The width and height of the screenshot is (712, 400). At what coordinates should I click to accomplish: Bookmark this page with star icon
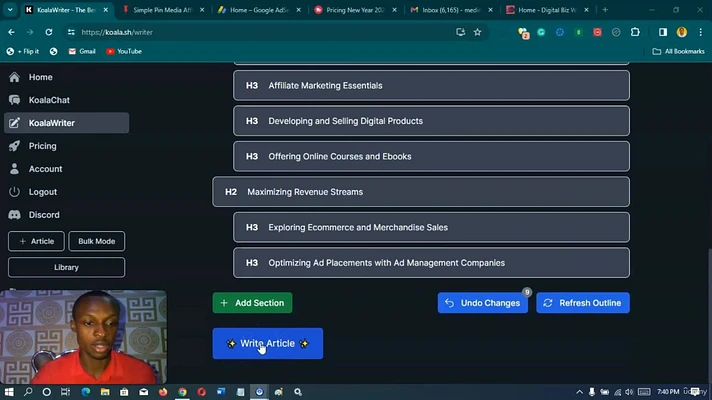point(478,32)
